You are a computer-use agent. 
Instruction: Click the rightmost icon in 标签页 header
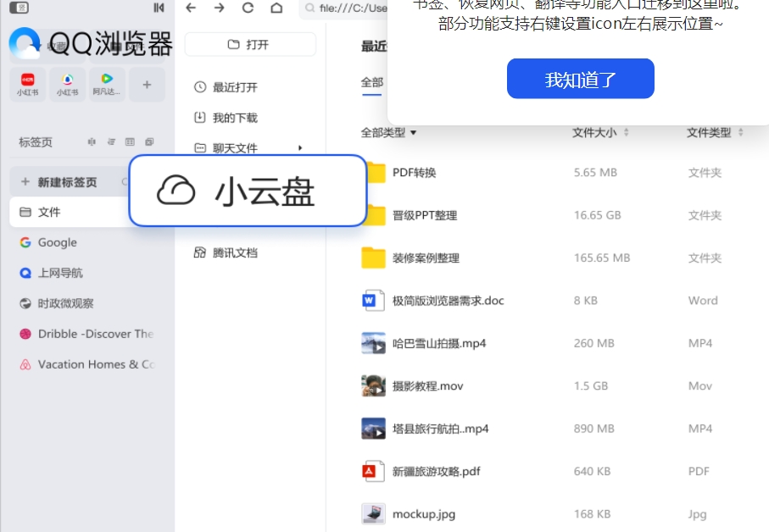[x=149, y=142]
